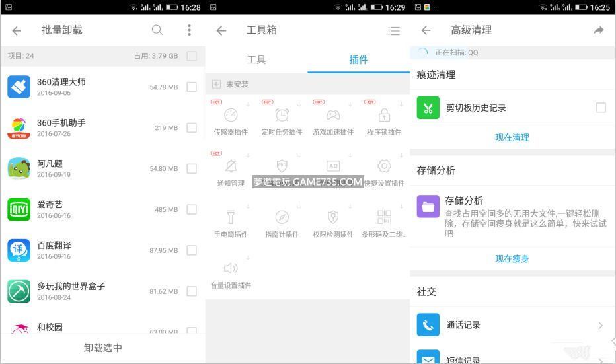Go back from 高级清理 screen
This screenshot has height=364, width=616.
(426, 30)
